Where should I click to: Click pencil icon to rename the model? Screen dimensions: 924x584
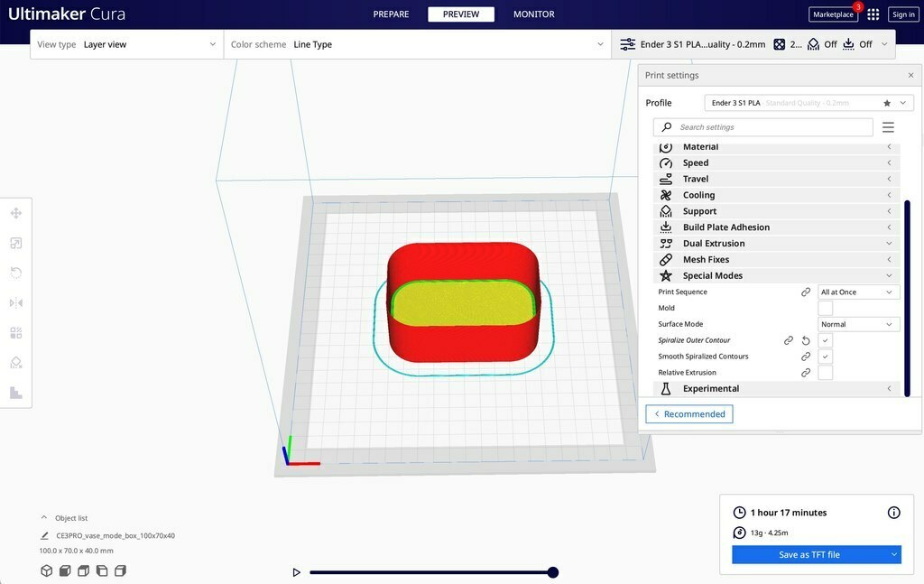coord(44,535)
